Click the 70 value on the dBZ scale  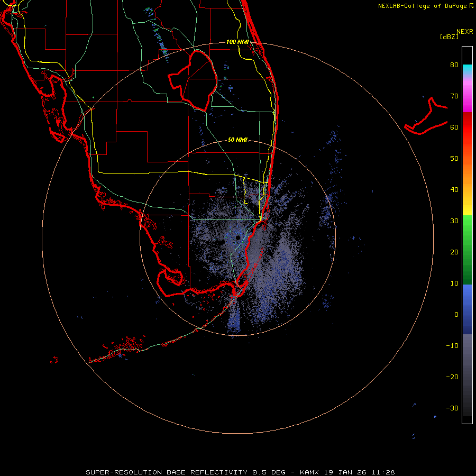[454, 96]
